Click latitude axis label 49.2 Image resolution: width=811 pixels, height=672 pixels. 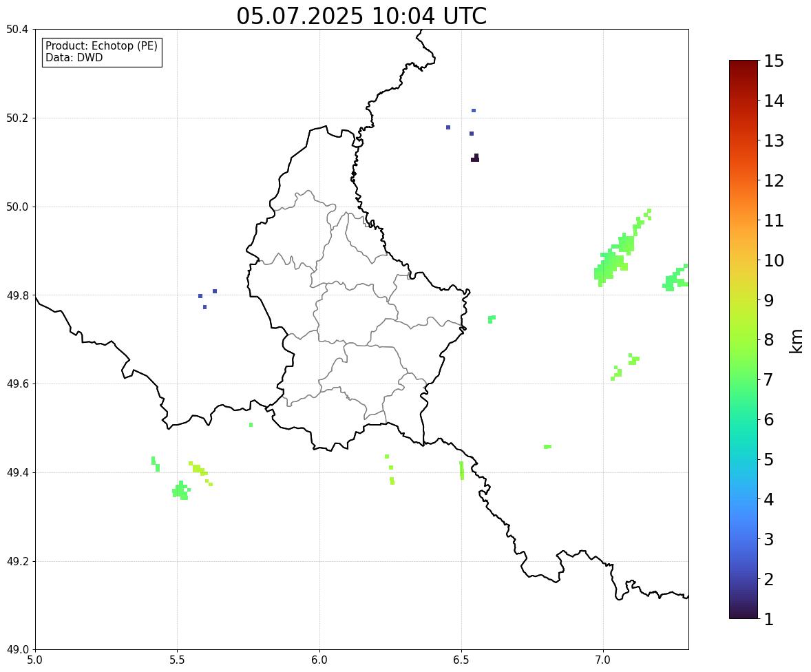(x=17, y=561)
